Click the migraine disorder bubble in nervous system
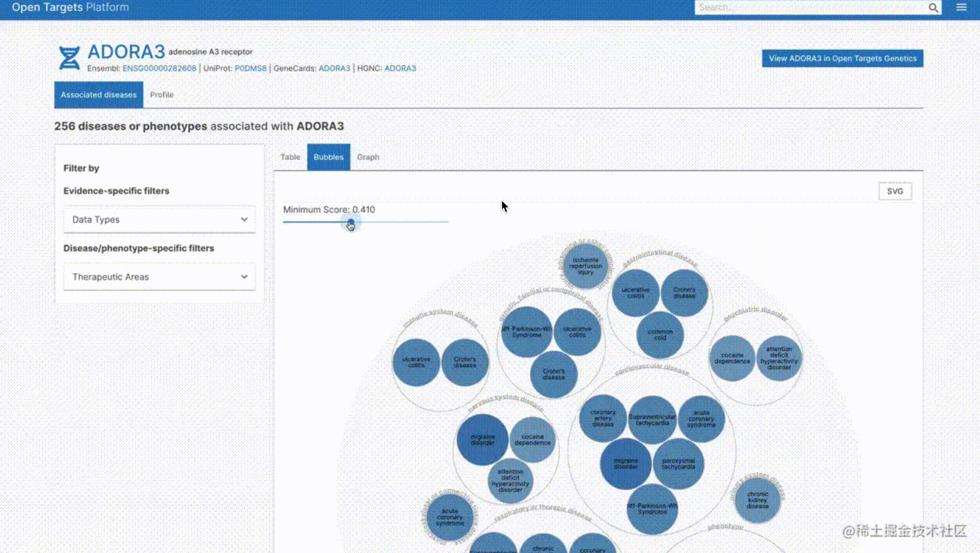Screen dimensions: 980x553 click(x=482, y=440)
